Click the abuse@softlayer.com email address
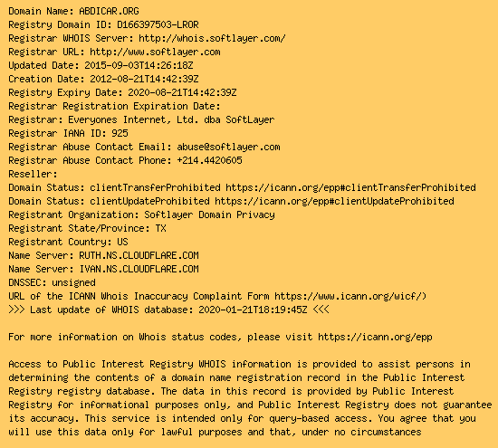498x448 pixels. coord(228,147)
